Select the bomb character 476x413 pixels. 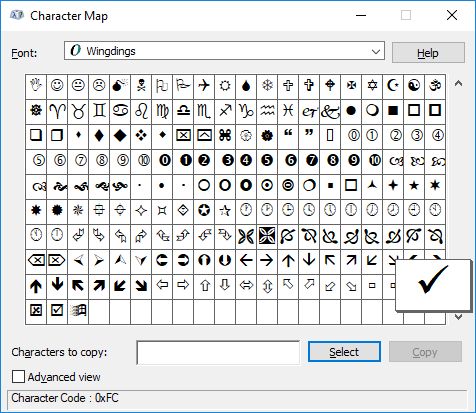tap(120, 86)
